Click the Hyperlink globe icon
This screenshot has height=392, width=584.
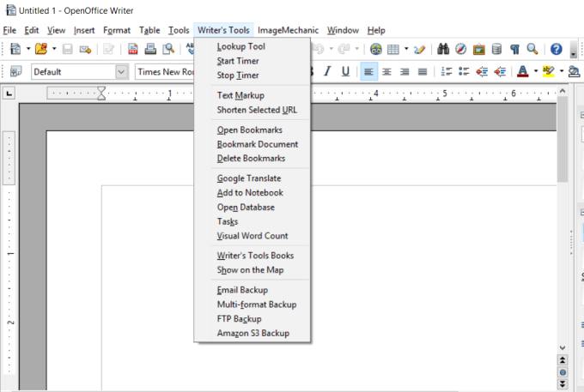click(376, 49)
